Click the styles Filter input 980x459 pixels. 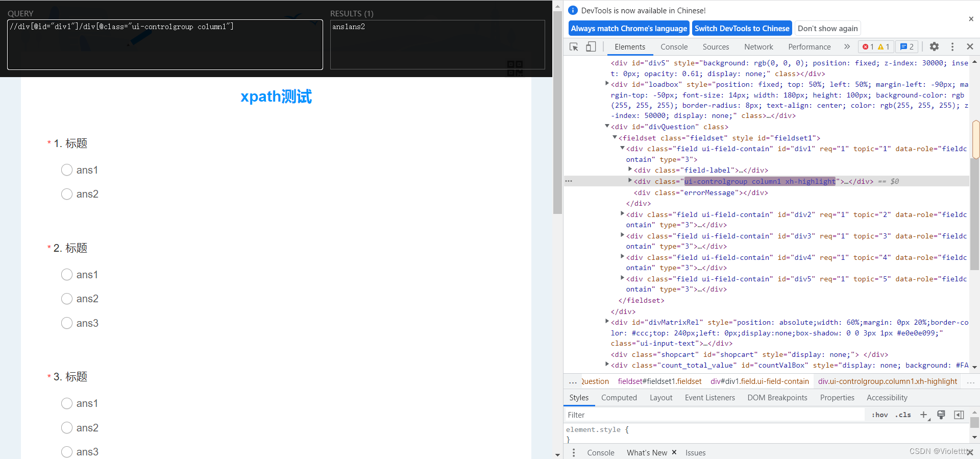pyautogui.click(x=715, y=415)
